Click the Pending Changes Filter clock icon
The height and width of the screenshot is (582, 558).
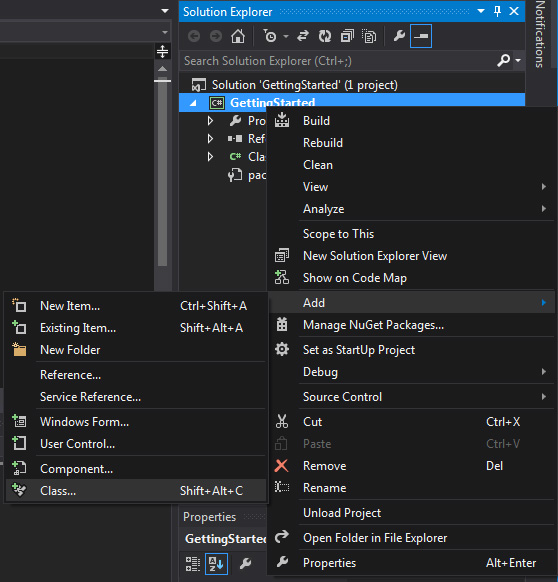click(270, 36)
